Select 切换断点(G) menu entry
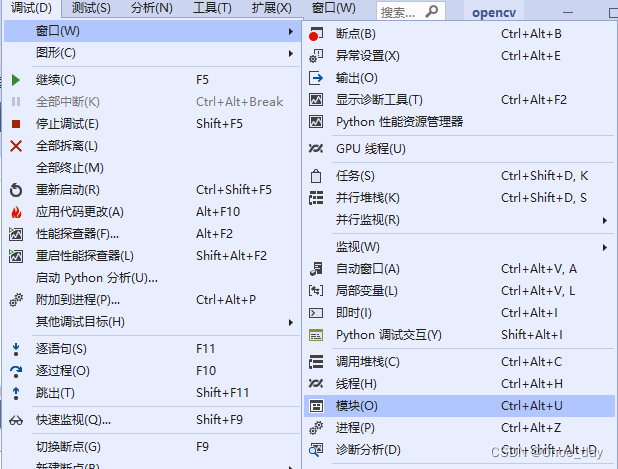 [x=68, y=447]
